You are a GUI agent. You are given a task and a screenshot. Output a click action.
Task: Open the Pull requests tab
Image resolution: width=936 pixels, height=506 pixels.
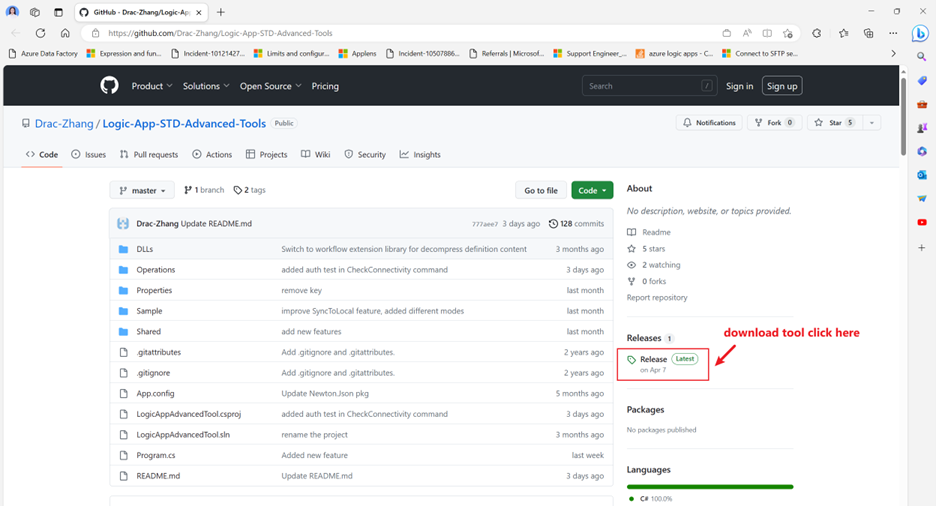pyautogui.click(x=149, y=155)
